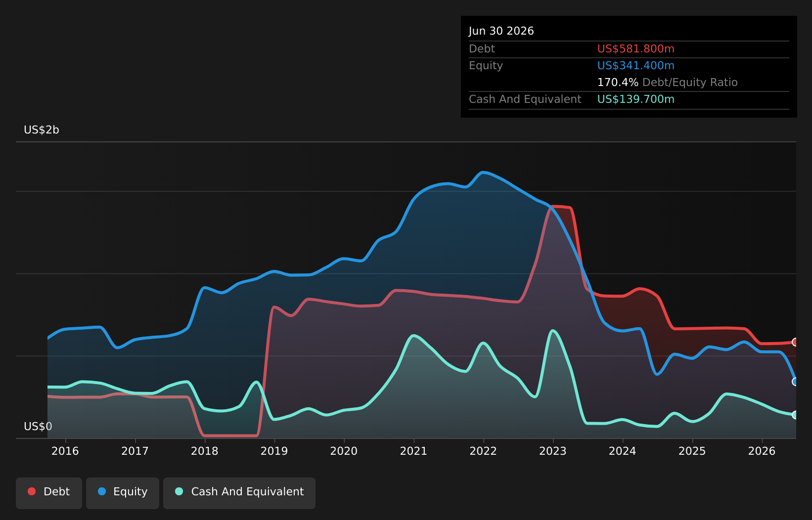Click the 2025 x-axis label
The image size is (812, 520).
[692, 451]
